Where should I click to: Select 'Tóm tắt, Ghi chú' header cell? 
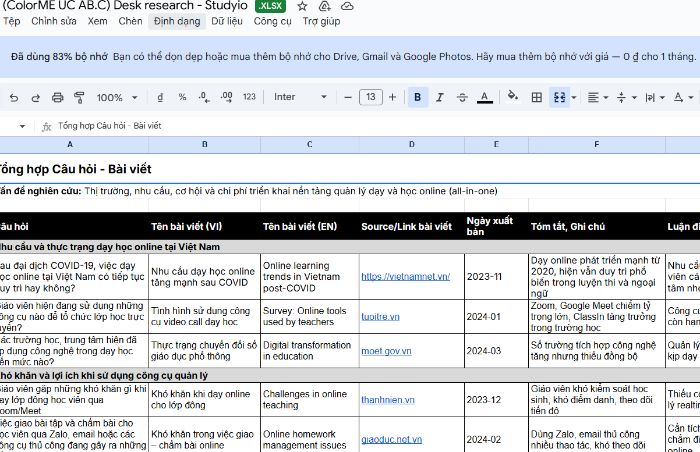(597, 226)
